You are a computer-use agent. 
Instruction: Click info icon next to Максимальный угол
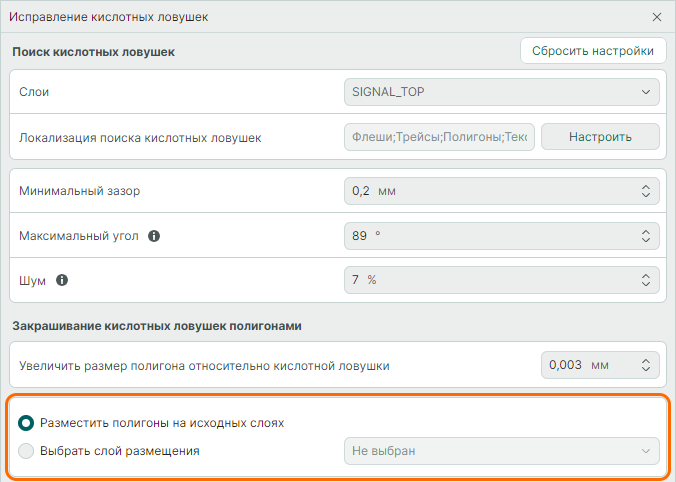[154, 236]
